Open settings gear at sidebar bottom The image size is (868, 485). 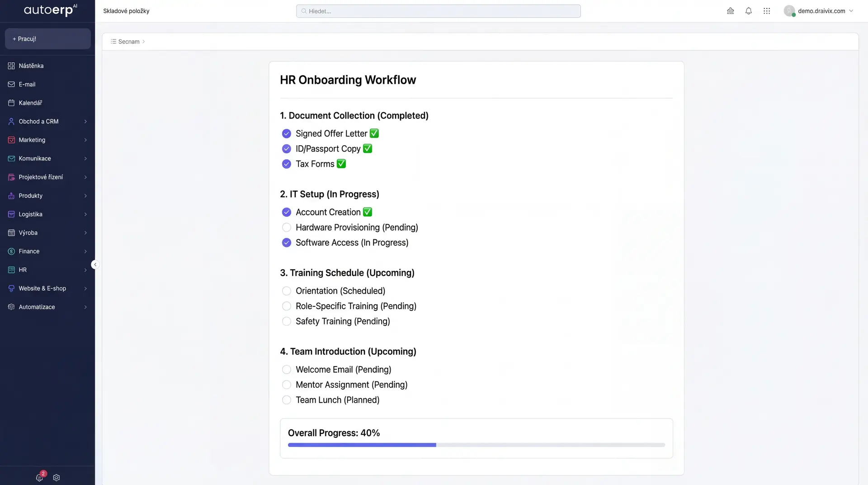(x=57, y=478)
